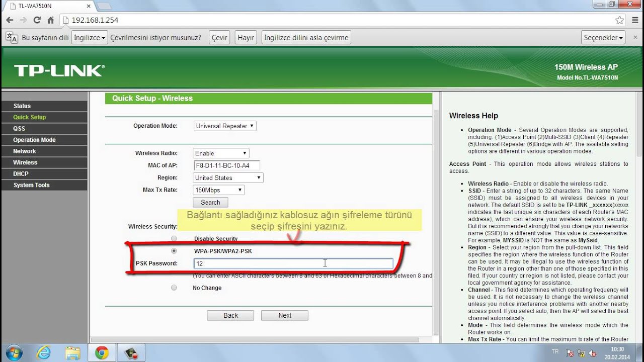Open the Operation Mode dropdown

click(225, 126)
